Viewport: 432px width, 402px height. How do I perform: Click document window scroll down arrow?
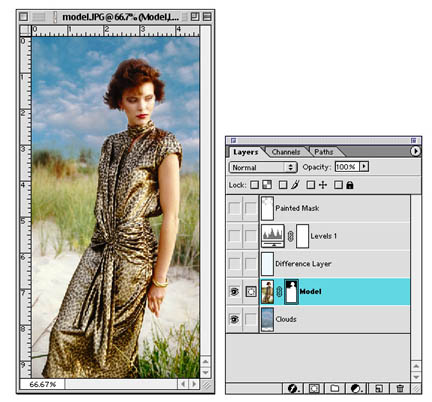(x=205, y=372)
